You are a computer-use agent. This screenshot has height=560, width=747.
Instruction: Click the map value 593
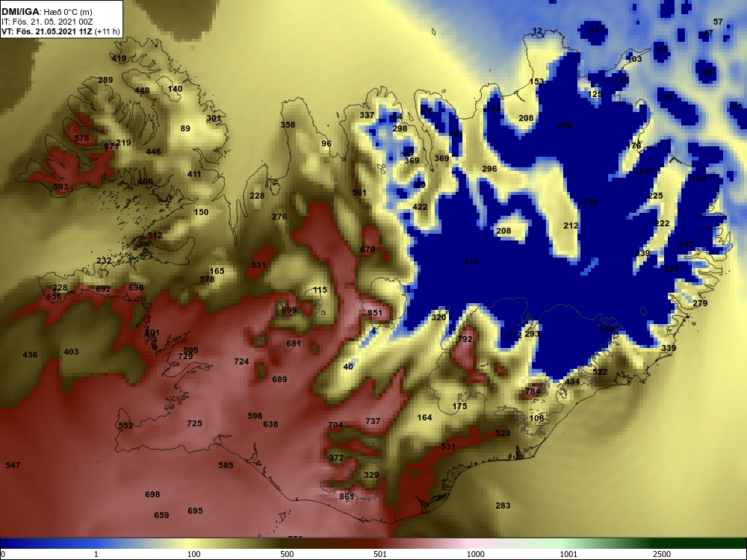[x=61, y=187]
